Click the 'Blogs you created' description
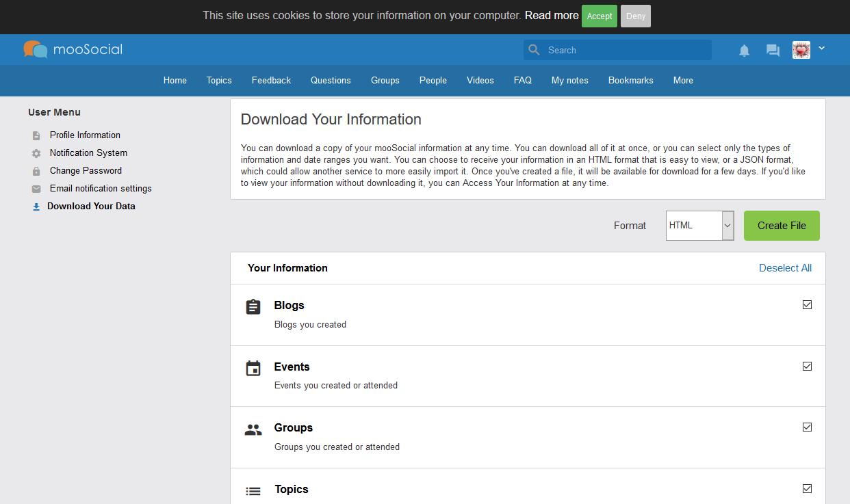 click(x=310, y=325)
